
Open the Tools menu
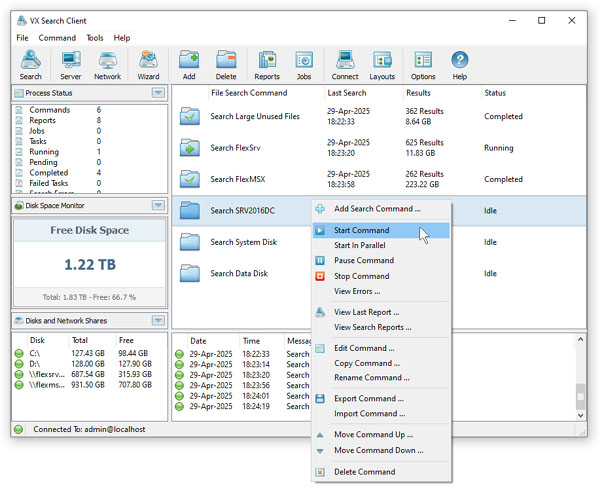click(95, 38)
